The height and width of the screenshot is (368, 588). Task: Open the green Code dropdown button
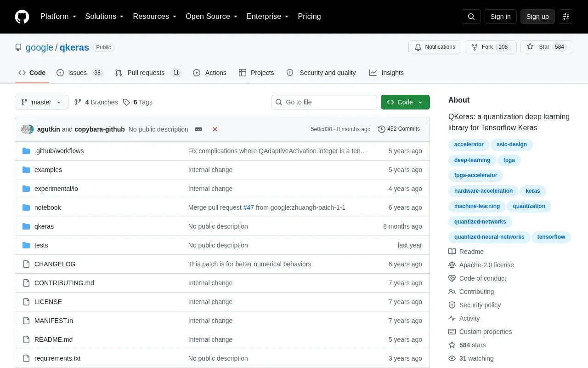[x=405, y=102]
